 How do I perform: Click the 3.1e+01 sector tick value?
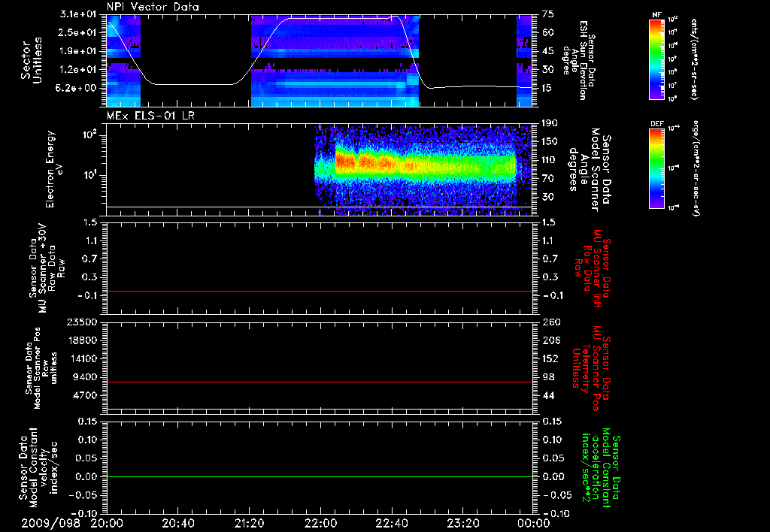[x=78, y=14]
